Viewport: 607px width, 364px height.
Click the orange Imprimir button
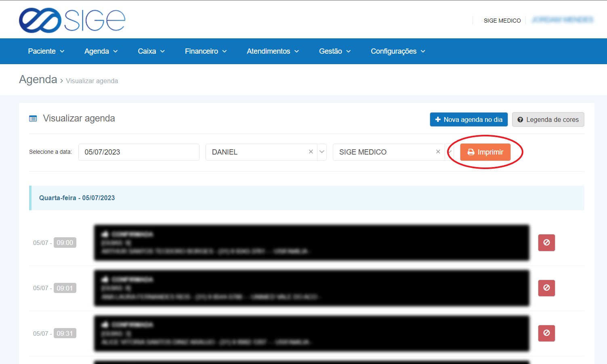click(485, 152)
